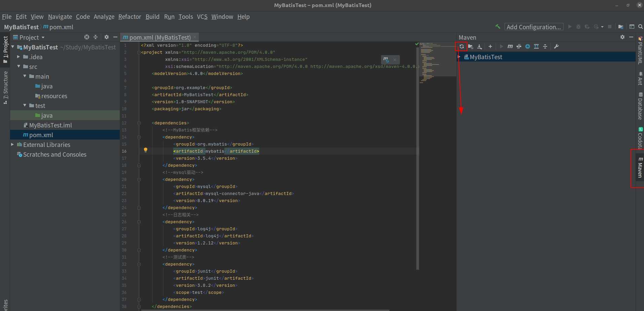644x311 pixels.
Task: Collapse the main folder
Action: (x=25, y=76)
